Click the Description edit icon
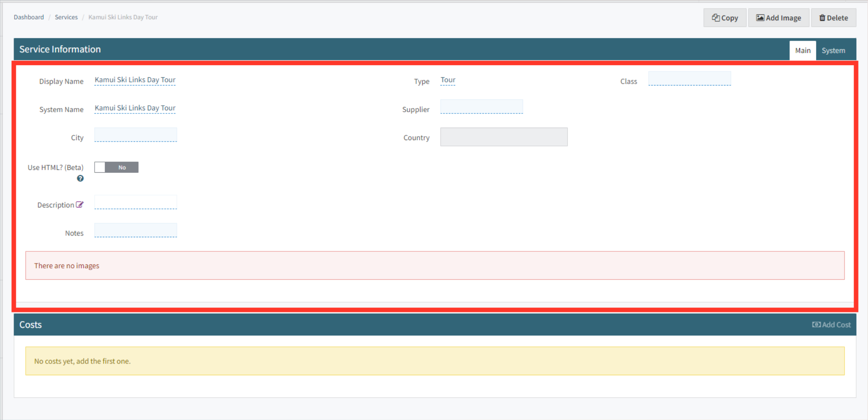The image size is (868, 420). click(x=80, y=205)
